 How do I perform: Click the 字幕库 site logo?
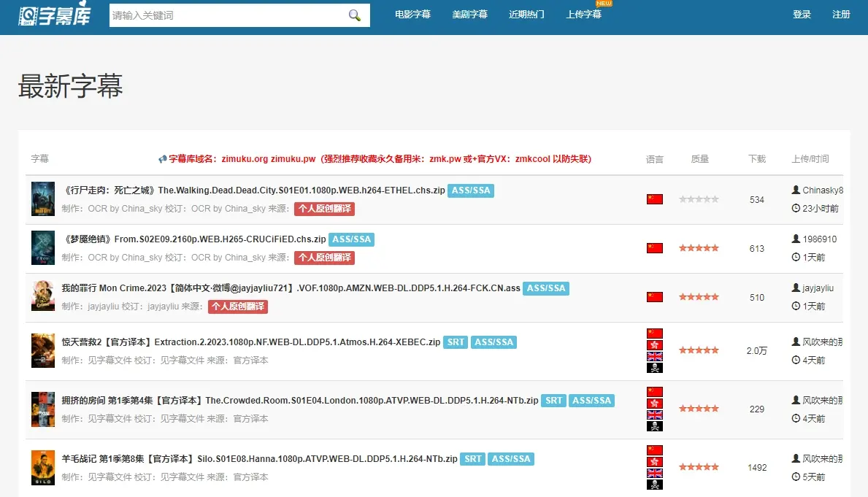[55, 15]
